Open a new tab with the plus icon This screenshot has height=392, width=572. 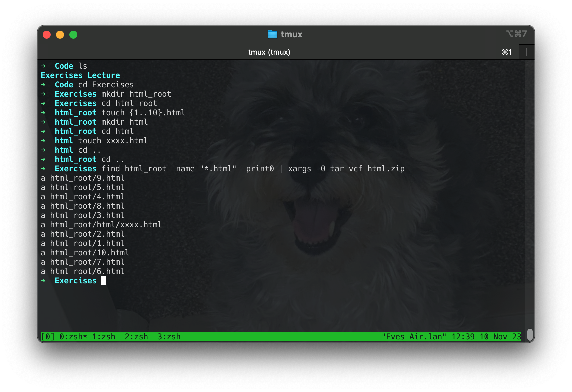(x=527, y=52)
